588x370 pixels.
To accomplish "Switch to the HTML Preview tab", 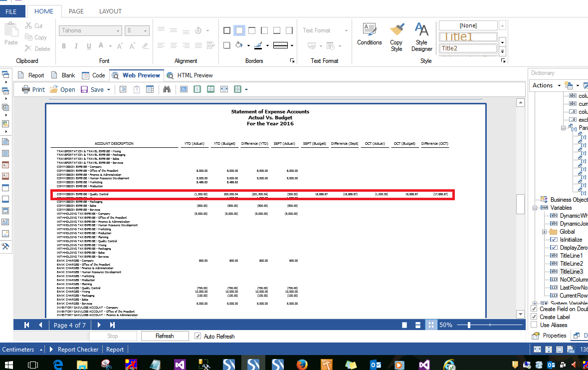I will (190, 75).
